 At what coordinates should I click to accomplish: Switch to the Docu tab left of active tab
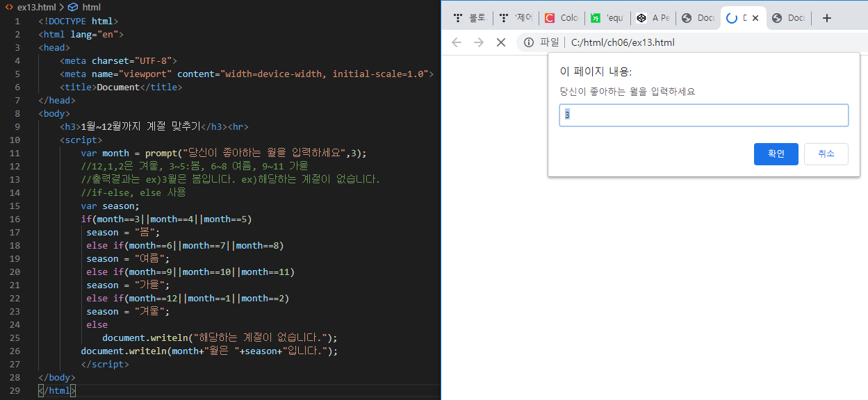coord(699,18)
